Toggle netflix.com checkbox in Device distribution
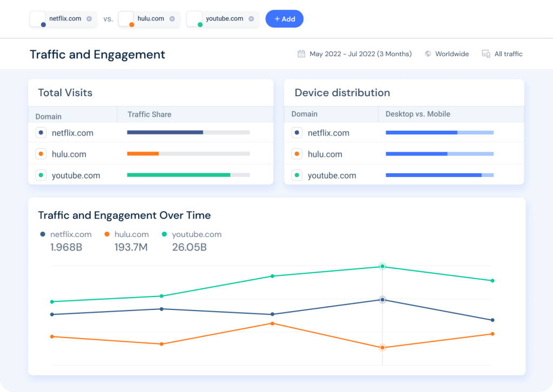 tap(296, 133)
